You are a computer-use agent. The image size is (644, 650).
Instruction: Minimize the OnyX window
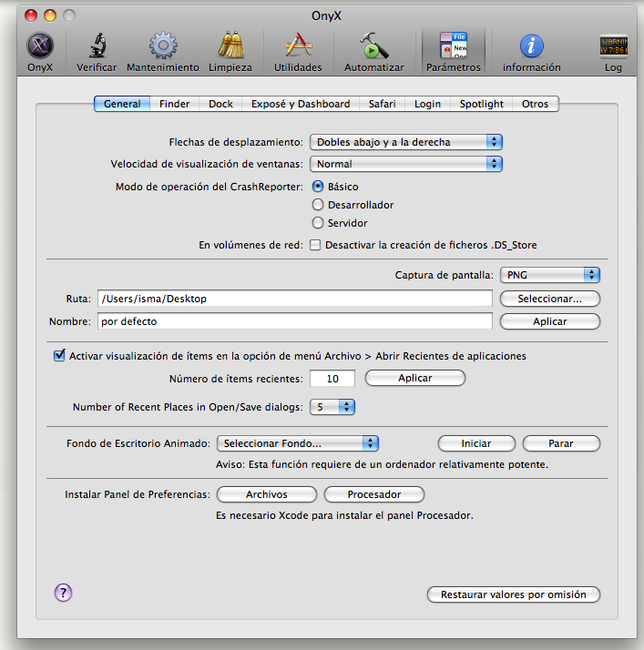pyautogui.click(x=50, y=15)
